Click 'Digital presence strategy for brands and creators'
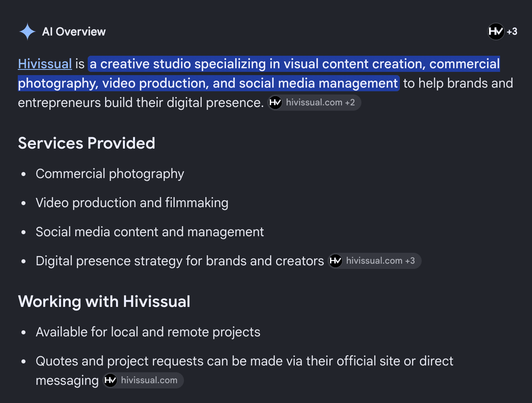 pyautogui.click(x=180, y=261)
